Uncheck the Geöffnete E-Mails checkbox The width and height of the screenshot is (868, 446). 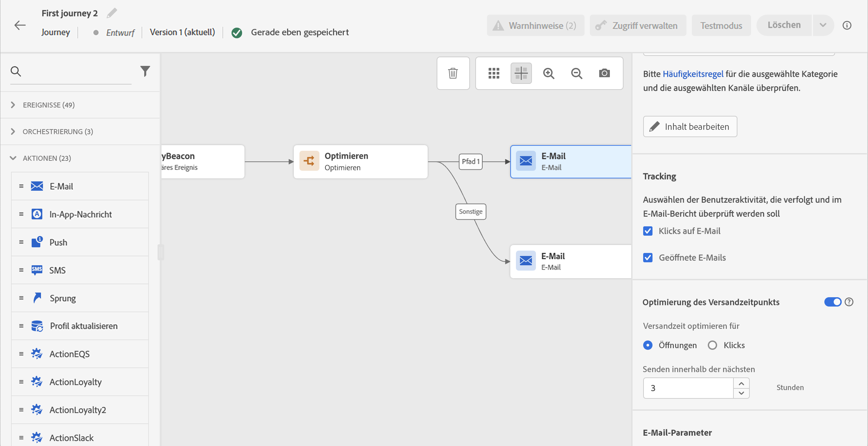click(x=648, y=258)
